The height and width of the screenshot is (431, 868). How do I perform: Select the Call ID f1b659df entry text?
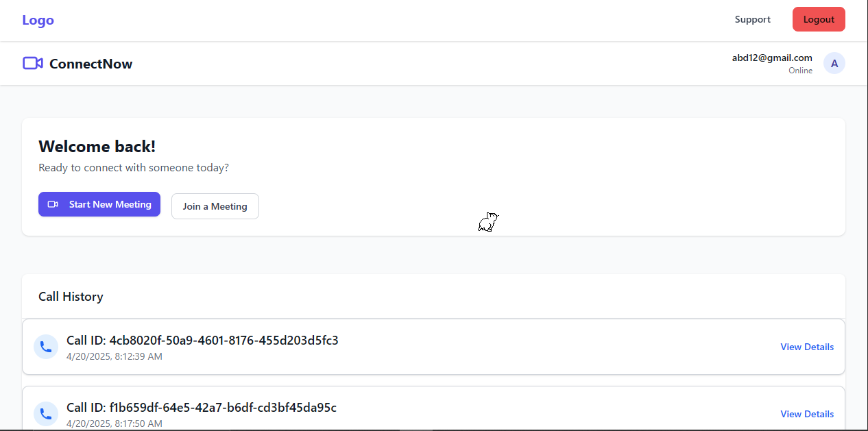pos(202,408)
